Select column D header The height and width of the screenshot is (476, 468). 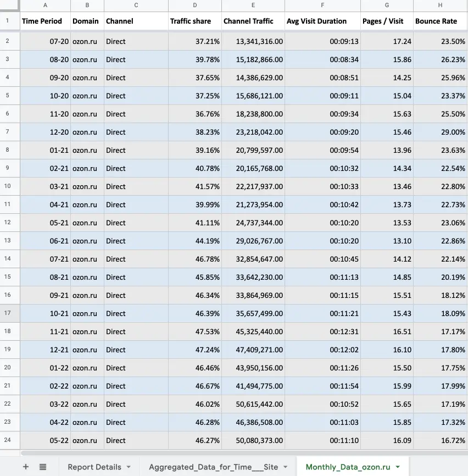pos(194,5)
